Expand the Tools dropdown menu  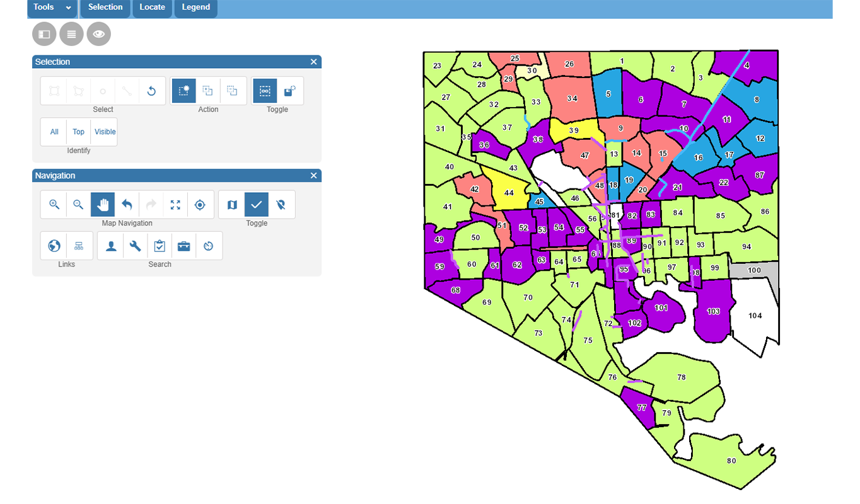pos(52,8)
